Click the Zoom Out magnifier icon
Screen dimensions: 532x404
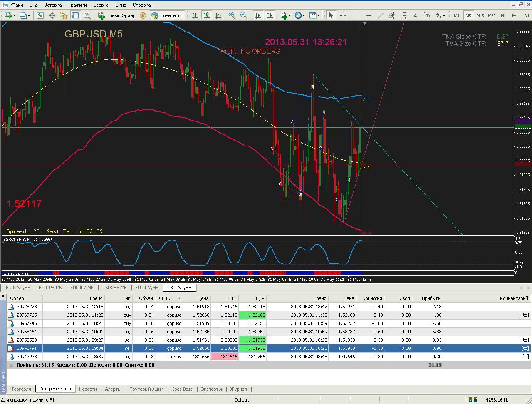pos(244,15)
